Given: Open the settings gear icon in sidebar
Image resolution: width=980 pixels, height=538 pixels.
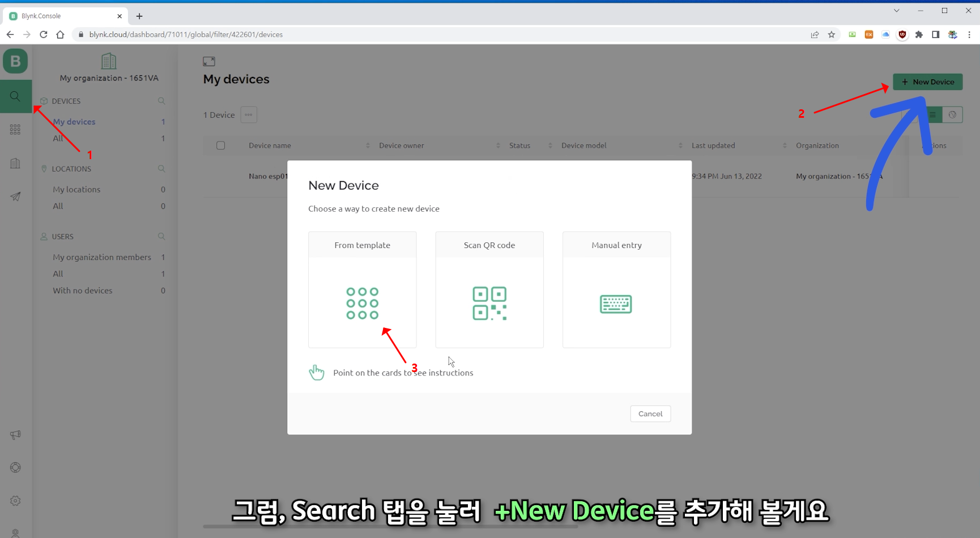Looking at the screenshot, I should click(15, 501).
